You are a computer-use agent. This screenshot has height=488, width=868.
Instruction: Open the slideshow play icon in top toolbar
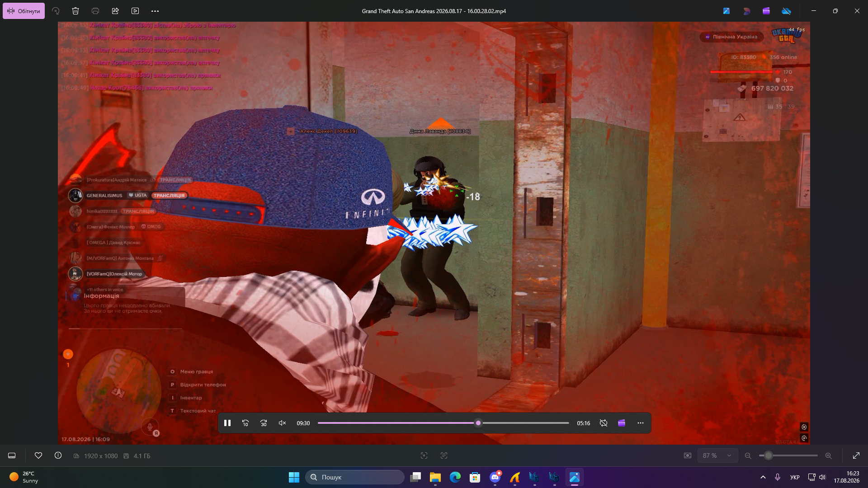coord(135,11)
